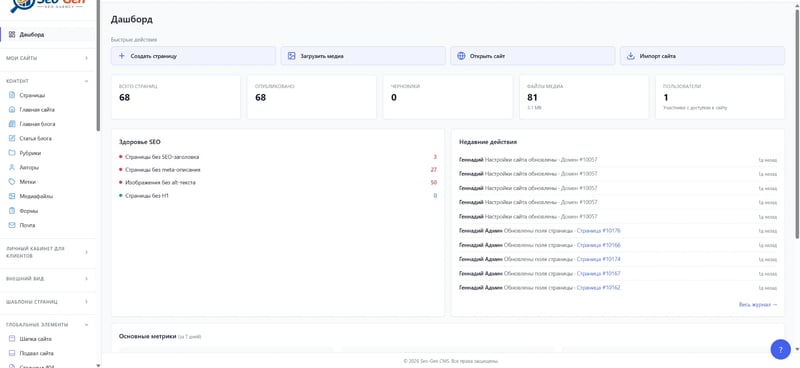Collapse the ГЛОБАЛЬНЫЕ ЭЛЕМЕНТЫ section
Image resolution: width=800 pixels, height=368 pixels.
tap(47, 325)
